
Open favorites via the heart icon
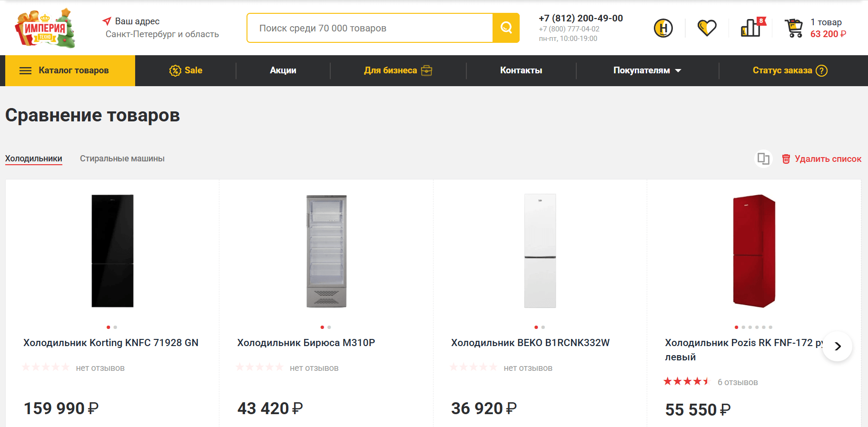(707, 28)
